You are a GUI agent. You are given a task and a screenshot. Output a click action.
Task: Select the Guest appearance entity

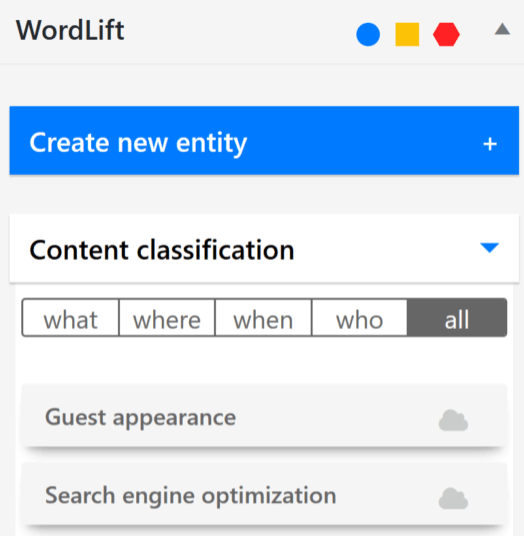264,416
